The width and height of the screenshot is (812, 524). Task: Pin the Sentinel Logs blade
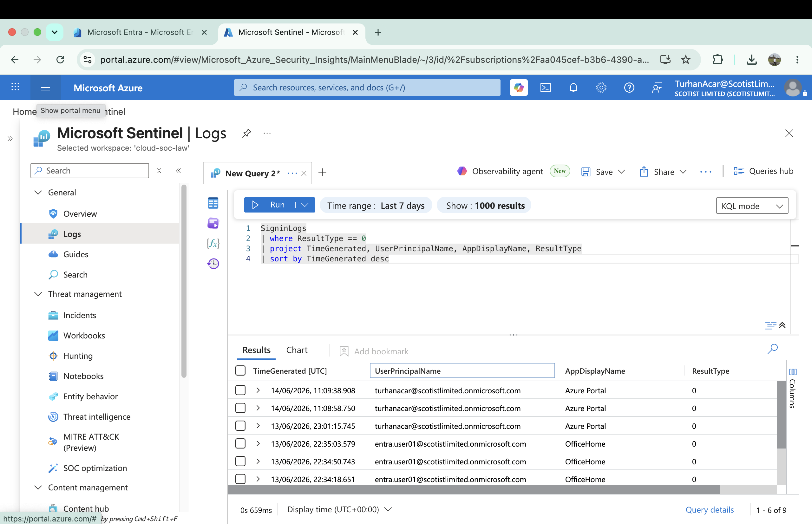coord(247,133)
